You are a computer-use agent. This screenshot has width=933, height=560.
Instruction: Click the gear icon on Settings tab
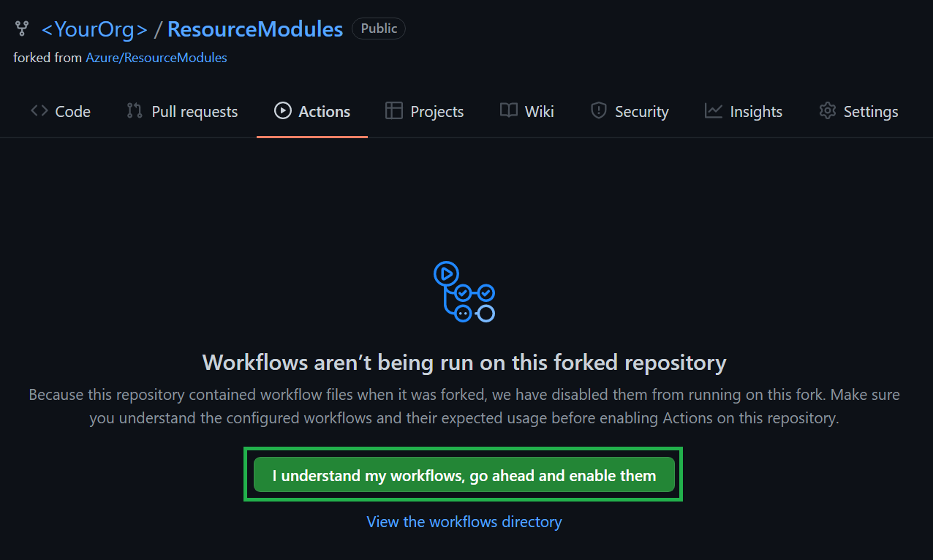coord(828,111)
